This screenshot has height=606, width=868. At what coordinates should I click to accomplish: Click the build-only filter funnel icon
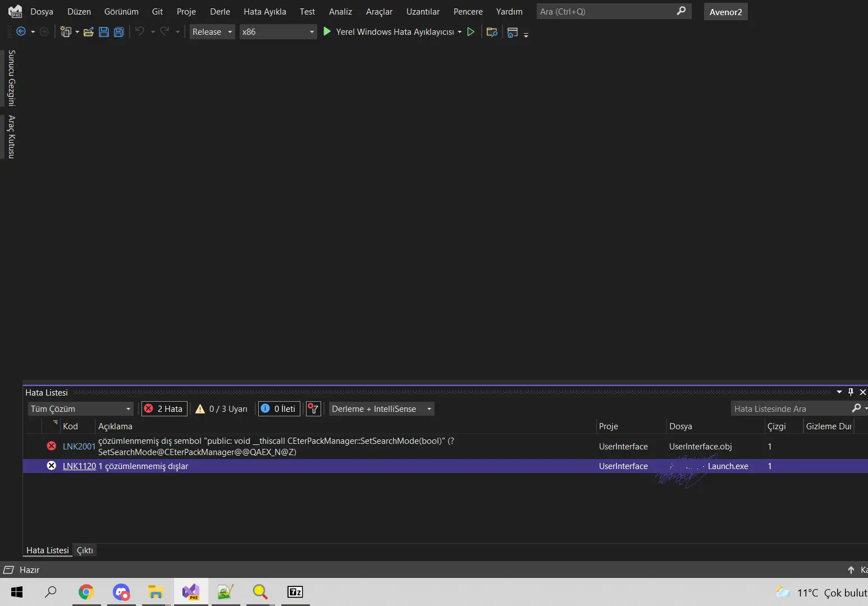tap(313, 409)
